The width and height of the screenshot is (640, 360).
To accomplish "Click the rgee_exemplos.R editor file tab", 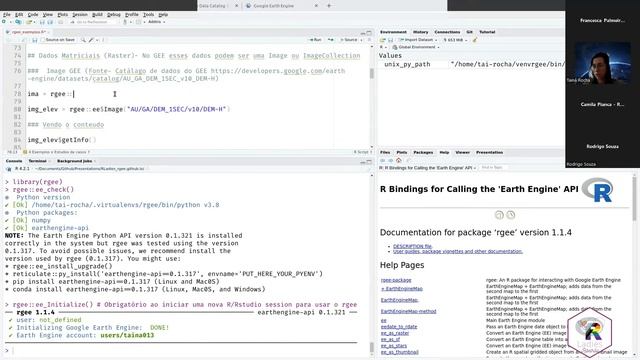I will pyautogui.click(x=28, y=32).
